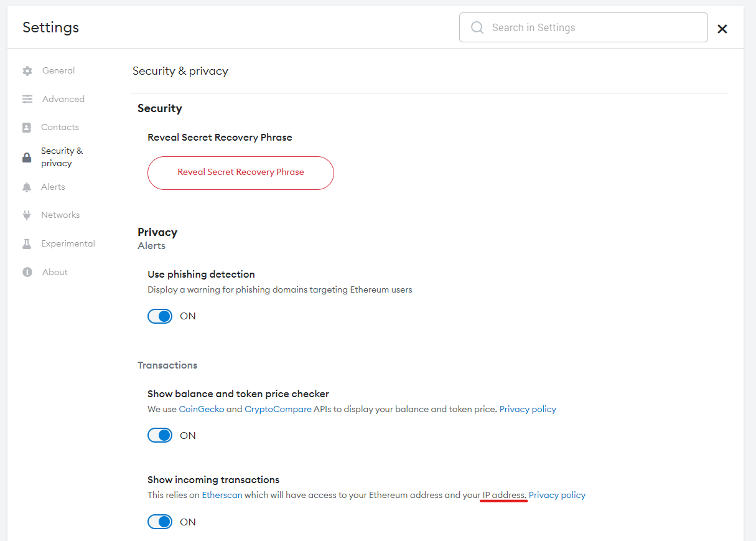756x541 pixels.
Task: Click the search magnifier icon in the search bar
Action: pyautogui.click(x=477, y=27)
